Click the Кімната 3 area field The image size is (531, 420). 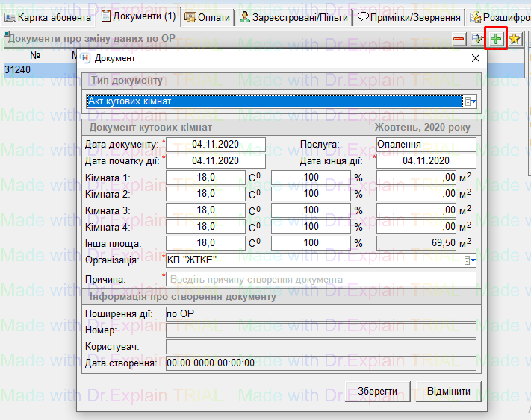[426, 210]
